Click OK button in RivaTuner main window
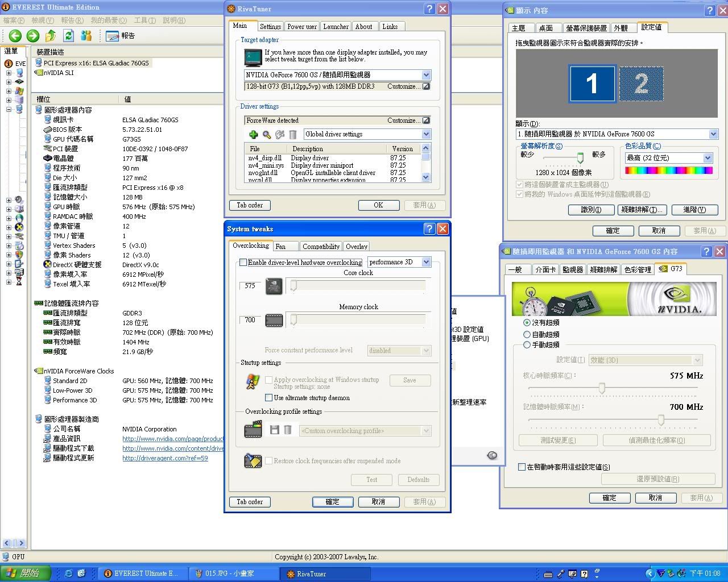728x582 pixels. point(378,205)
